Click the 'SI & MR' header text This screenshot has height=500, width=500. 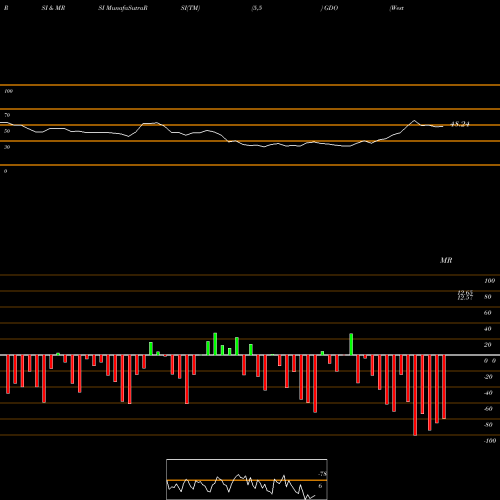coord(53,8)
